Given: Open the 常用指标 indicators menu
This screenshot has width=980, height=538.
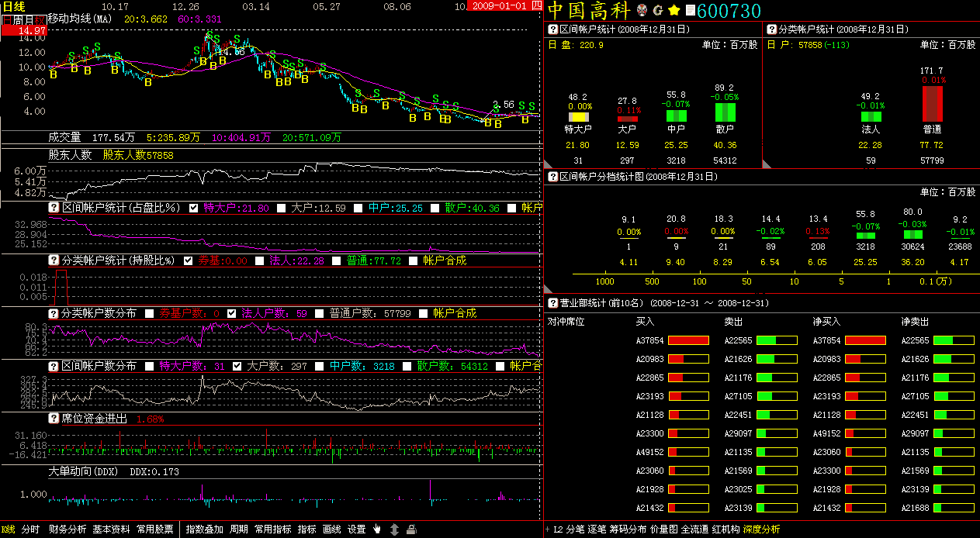Looking at the screenshot, I should 272,529.
